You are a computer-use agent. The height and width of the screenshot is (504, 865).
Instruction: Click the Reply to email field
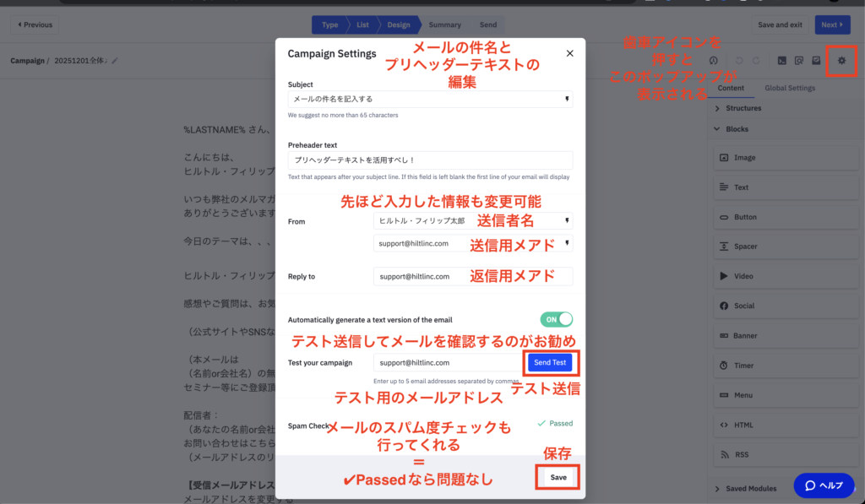(x=473, y=276)
